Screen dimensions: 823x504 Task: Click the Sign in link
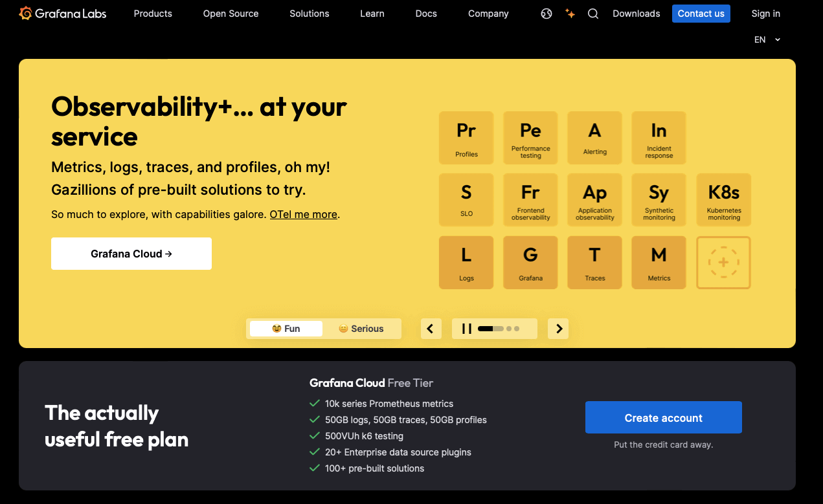(x=765, y=14)
